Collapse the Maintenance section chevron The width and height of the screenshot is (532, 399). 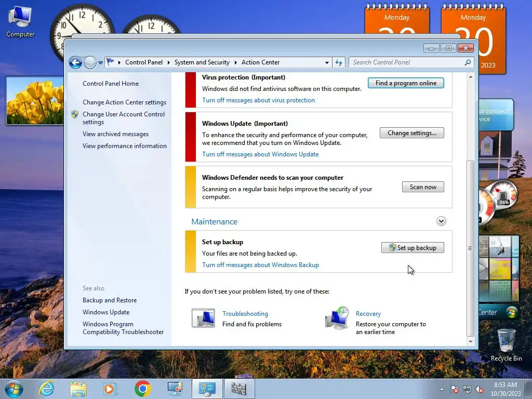click(441, 221)
